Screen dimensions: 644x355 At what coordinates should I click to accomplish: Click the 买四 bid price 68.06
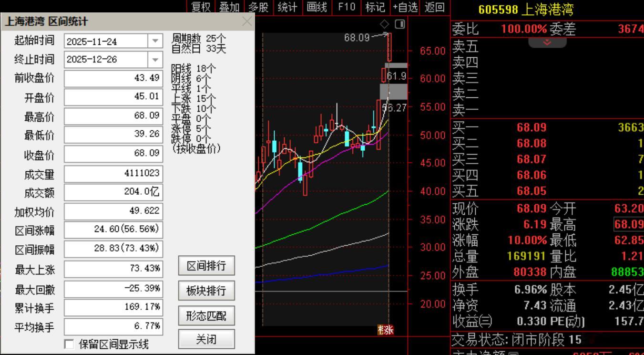click(532, 175)
